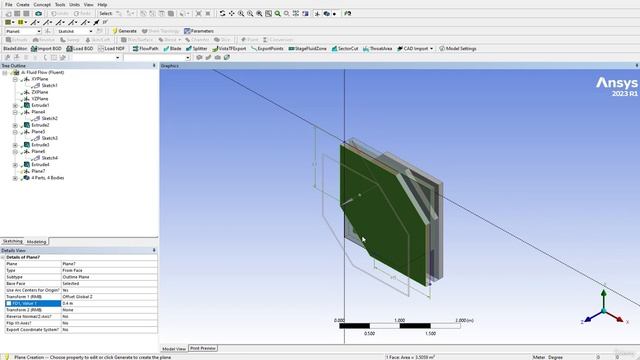Open the Parameters button

coord(199,31)
